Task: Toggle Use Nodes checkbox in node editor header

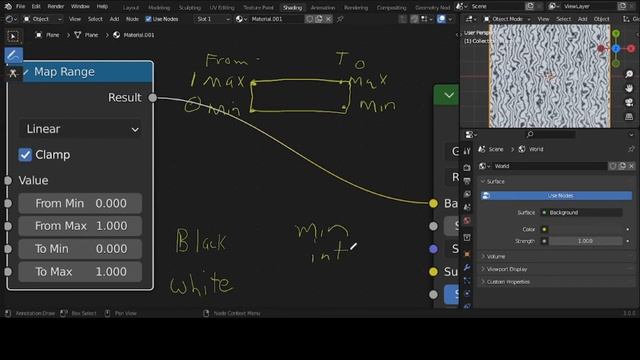Action: tap(149, 19)
